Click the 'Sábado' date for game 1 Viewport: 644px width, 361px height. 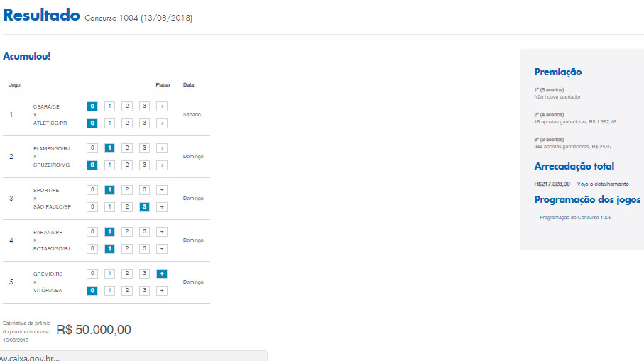[192, 114]
